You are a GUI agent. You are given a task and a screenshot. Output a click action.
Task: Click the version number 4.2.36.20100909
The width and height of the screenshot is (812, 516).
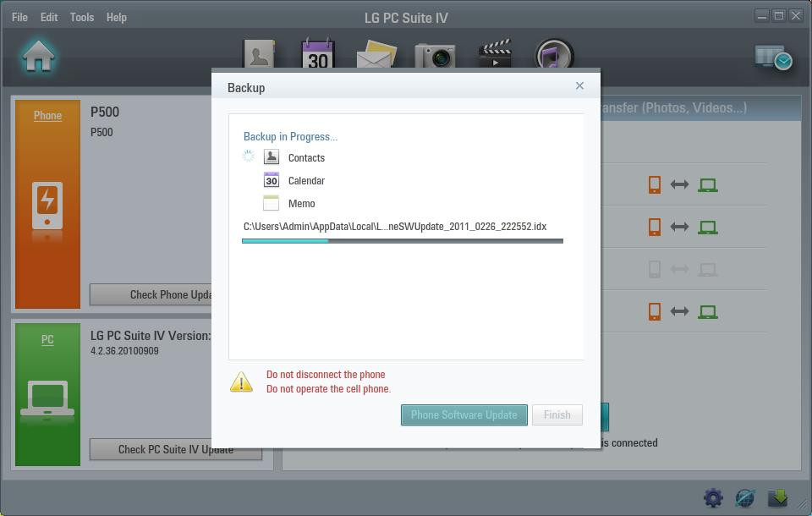pos(125,351)
